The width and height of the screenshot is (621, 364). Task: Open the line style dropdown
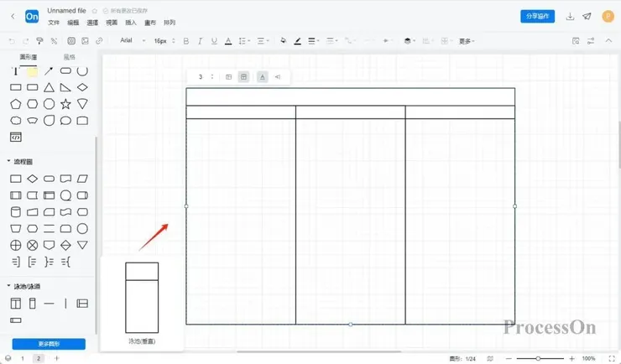click(331, 41)
